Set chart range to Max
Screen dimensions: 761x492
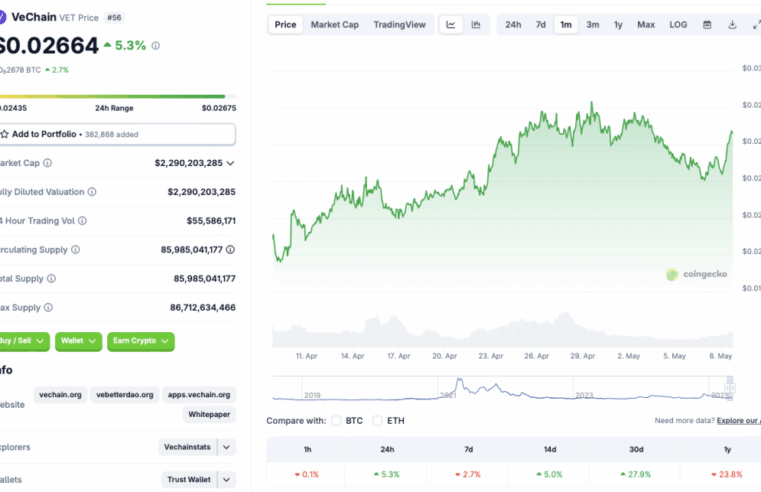coord(646,25)
